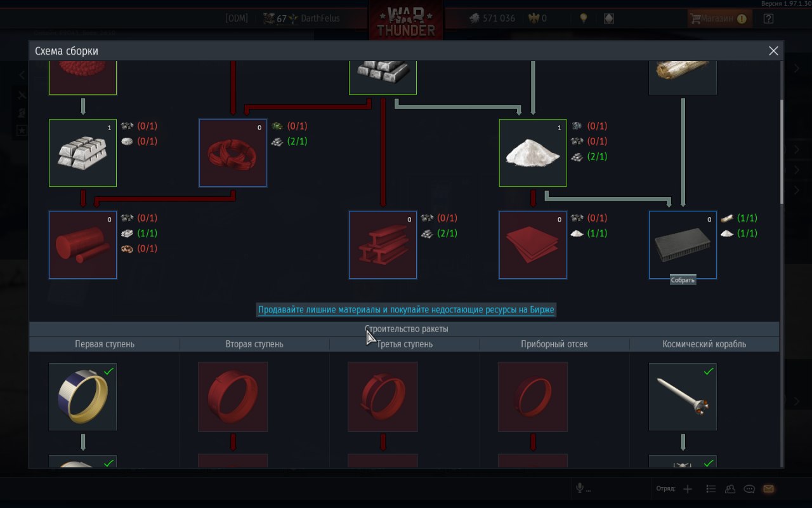Click the completed gold ring first stage part

tap(82, 397)
